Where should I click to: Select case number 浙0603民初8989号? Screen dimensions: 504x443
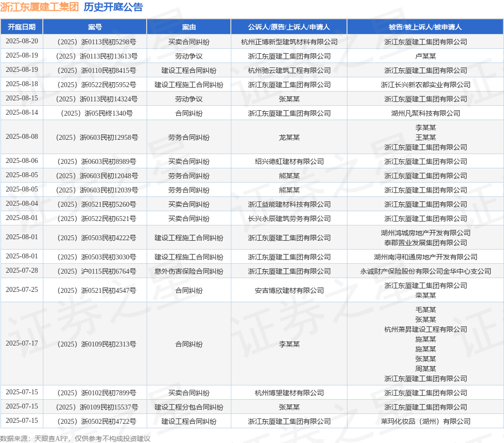[109, 162]
